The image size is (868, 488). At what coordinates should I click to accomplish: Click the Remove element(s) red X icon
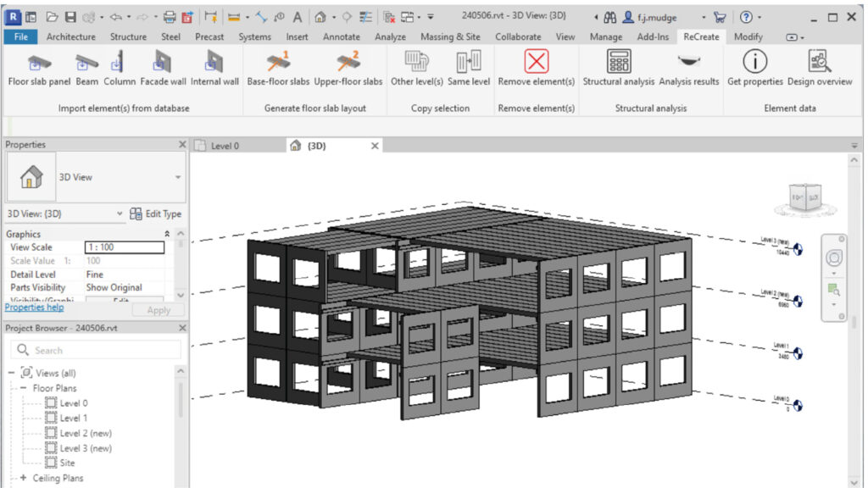click(536, 63)
